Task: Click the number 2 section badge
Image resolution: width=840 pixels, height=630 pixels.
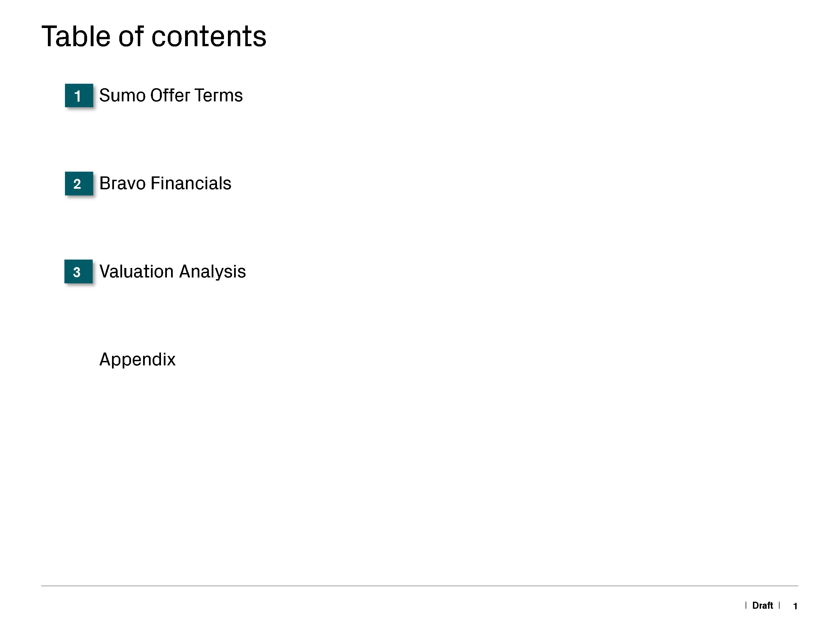Action: (79, 183)
